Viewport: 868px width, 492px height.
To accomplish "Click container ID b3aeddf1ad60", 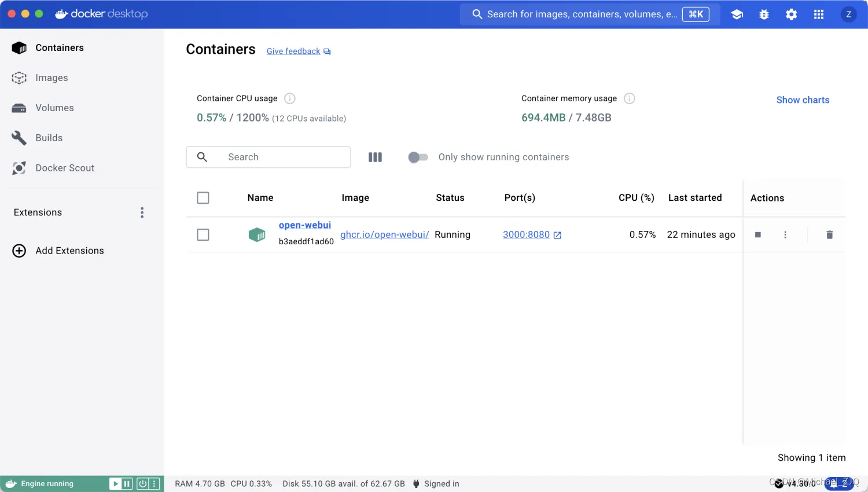I will pyautogui.click(x=306, y=241).
